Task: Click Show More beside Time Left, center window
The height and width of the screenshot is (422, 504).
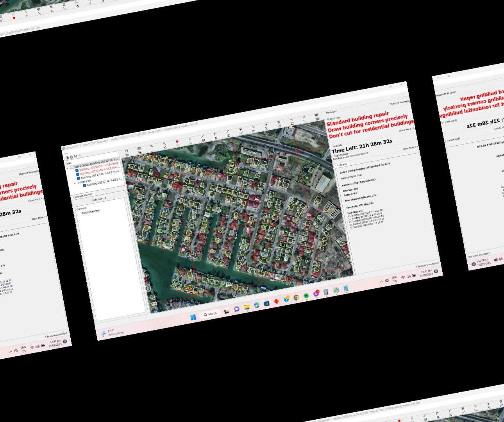Action: (410, 148)
